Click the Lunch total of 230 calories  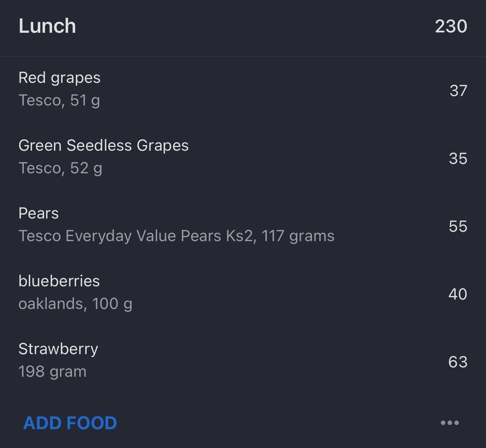coord(451,26)
